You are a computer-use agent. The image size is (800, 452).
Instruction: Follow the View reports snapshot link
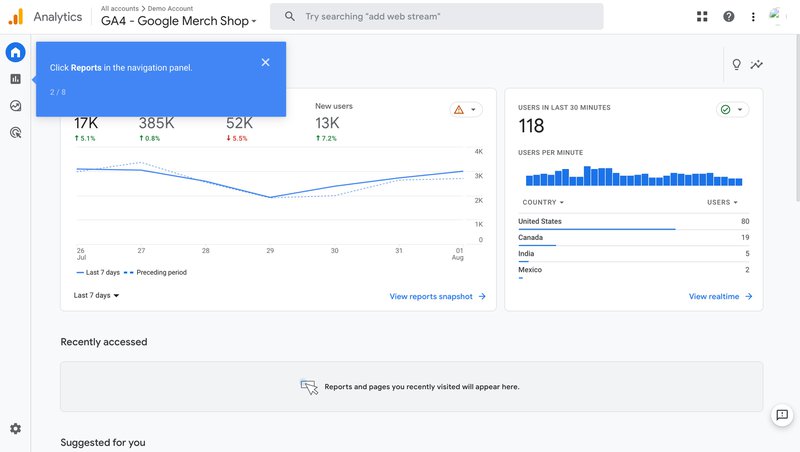coord(437,296)
